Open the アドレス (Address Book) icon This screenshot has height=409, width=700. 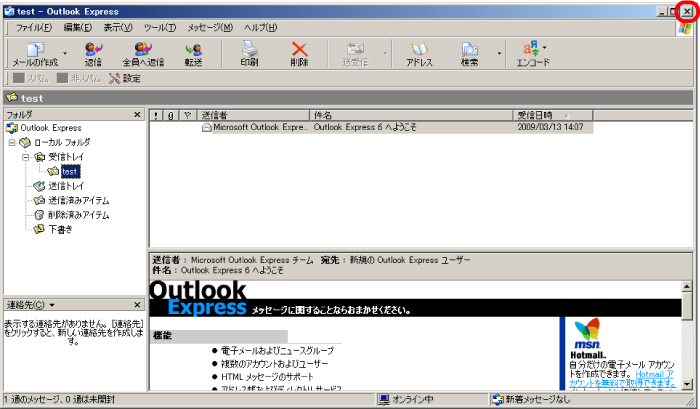click(x=419, y=49)
